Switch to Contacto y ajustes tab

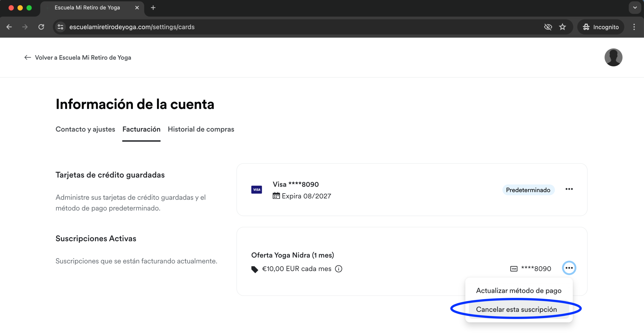85,129
